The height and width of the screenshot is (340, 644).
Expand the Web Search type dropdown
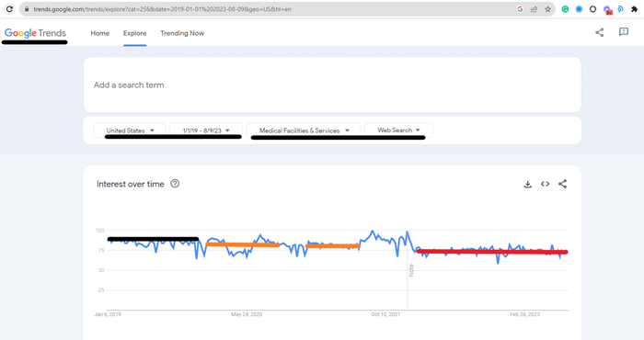coord(398,130)
